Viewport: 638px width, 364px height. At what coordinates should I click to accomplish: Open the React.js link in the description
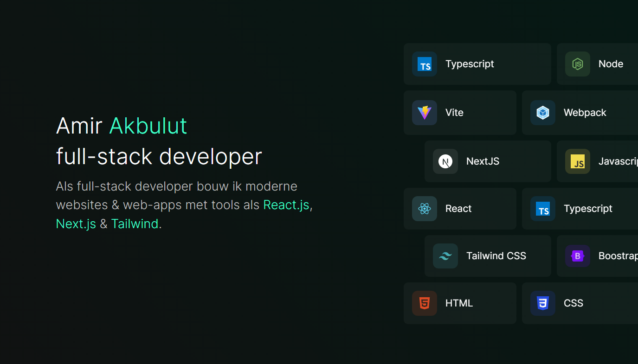[x=286, y=205]
